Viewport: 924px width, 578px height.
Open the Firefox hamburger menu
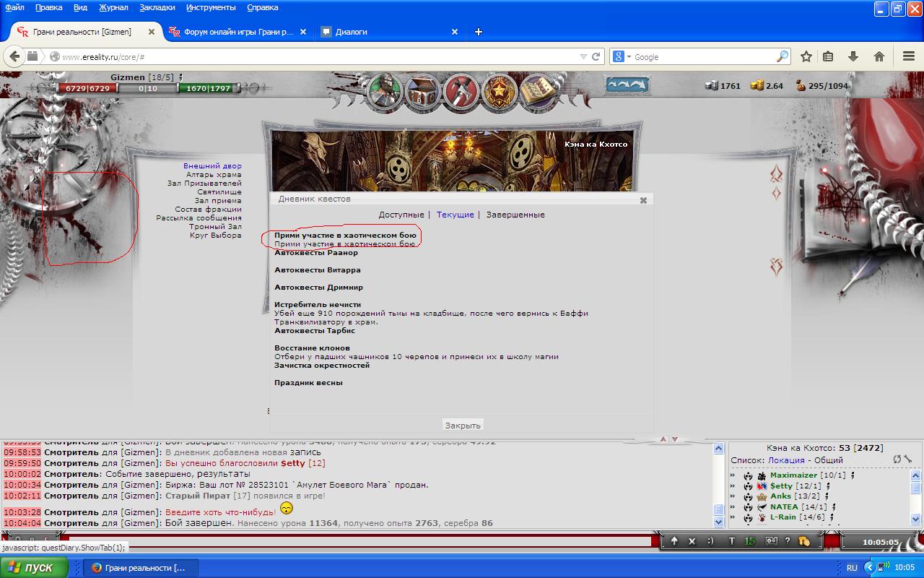tap(909, 56)
